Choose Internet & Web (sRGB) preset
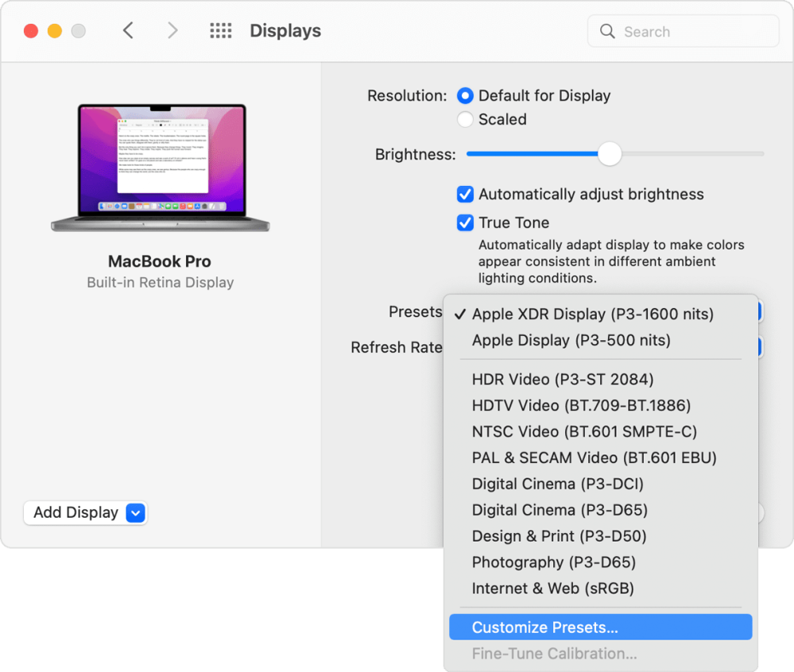The height and width of the screenshot is (672, 794). (552, 589)
